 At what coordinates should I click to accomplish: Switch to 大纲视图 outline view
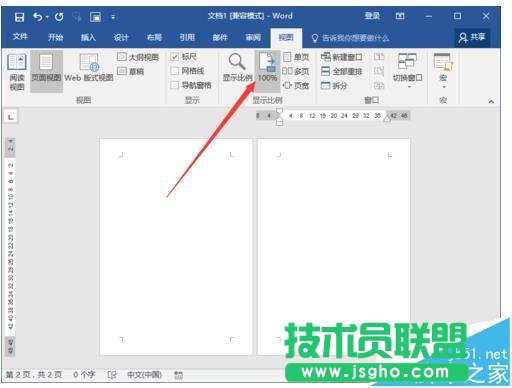click(138, 57)
